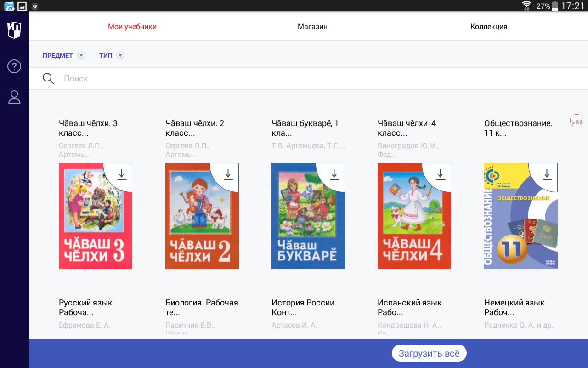Select title Чӑваш чӗлхи. 3 класс

point(88,128)
